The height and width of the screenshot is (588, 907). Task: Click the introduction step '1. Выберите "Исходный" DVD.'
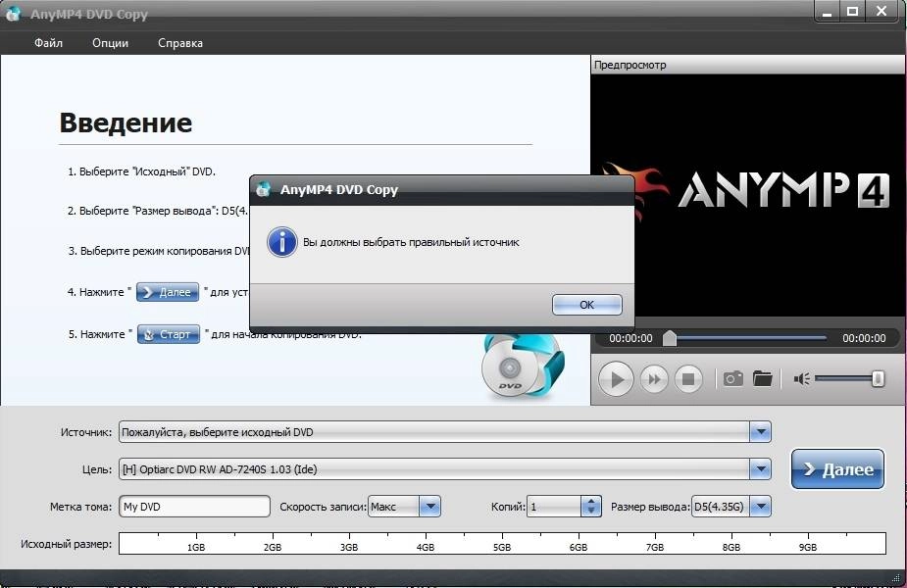point(141,171)
